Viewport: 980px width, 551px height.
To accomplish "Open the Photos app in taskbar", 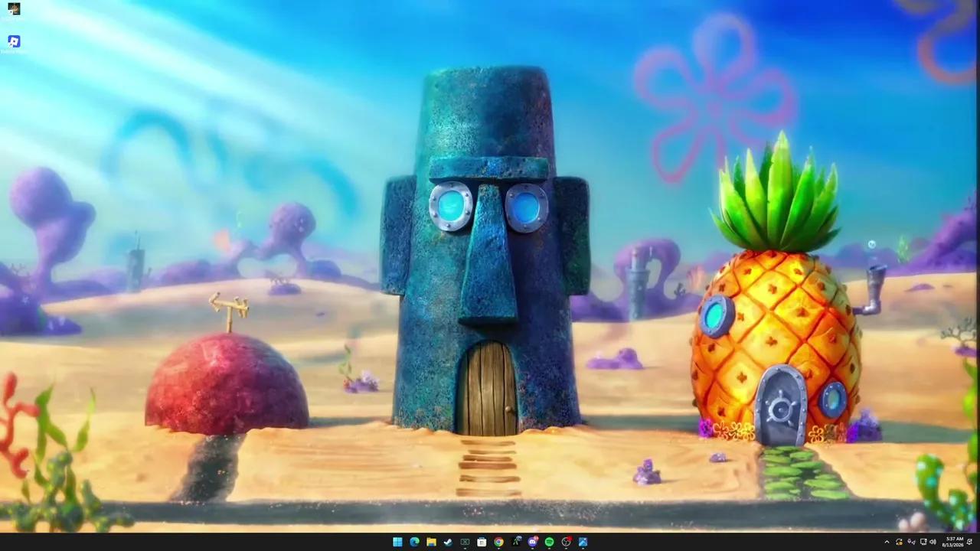I will coord(583,542).
